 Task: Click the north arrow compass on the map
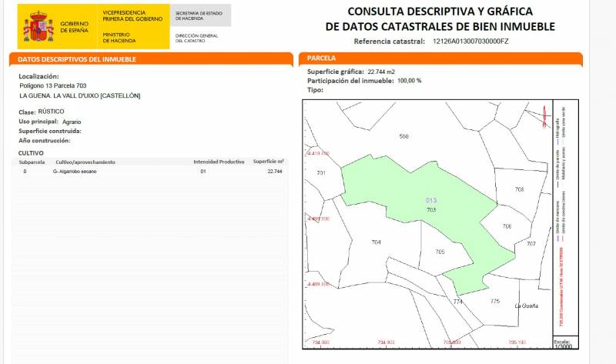click(544, 116)
